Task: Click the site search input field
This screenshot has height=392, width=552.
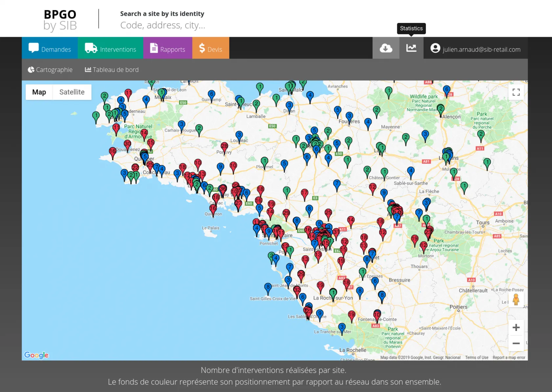Action: tap(163, 25)
